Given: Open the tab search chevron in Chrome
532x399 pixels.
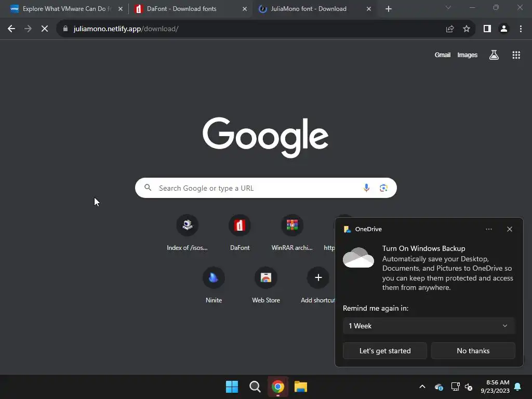Looking at the screenshot, I should coord(448,7).
